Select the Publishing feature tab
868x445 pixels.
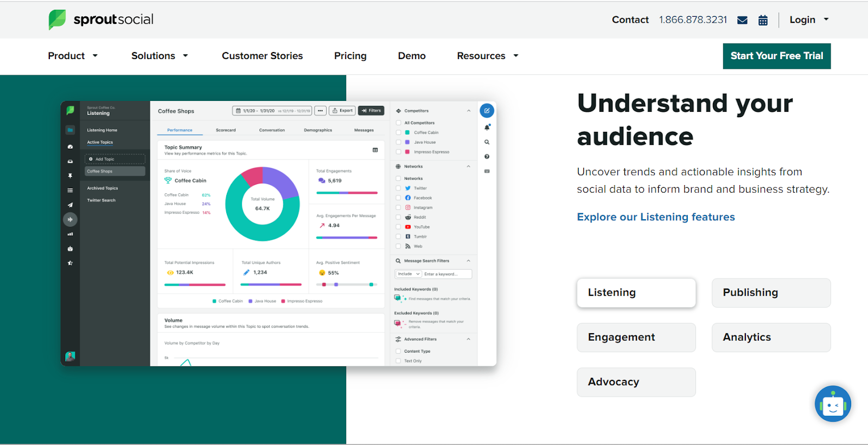click(771, 293)
